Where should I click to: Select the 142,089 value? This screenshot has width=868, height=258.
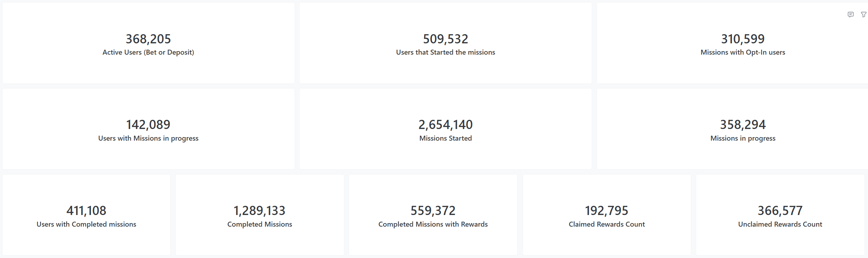[148, 125]
